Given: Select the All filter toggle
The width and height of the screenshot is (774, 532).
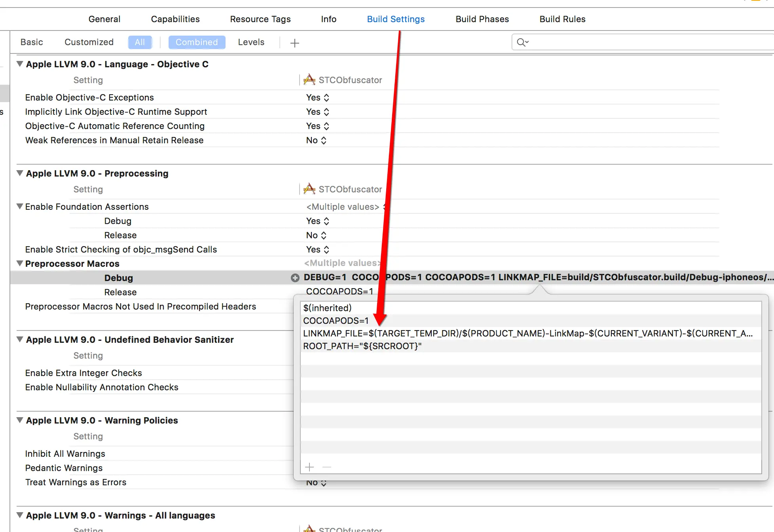Looking at the screenshot, I should point(140,42).
